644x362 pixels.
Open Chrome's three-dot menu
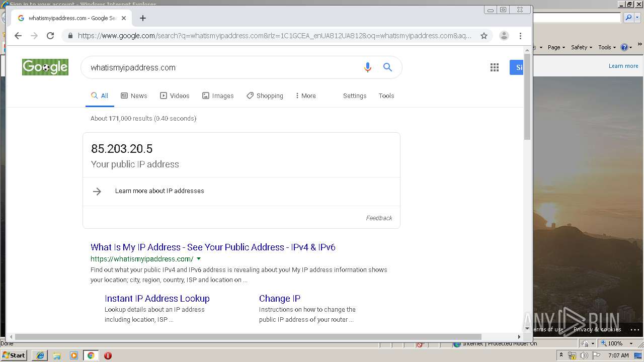click(520, 36)
